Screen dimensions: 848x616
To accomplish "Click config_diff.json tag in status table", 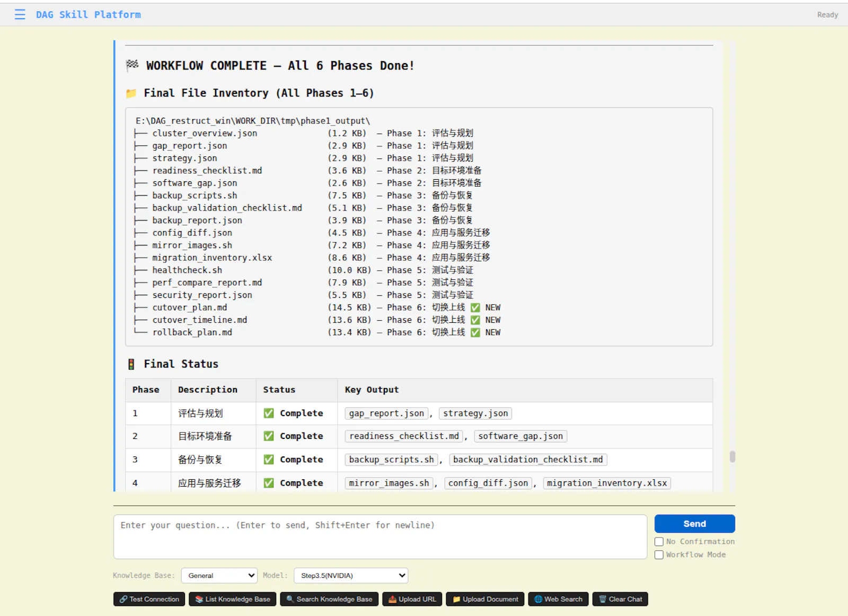I will (488, 483).
